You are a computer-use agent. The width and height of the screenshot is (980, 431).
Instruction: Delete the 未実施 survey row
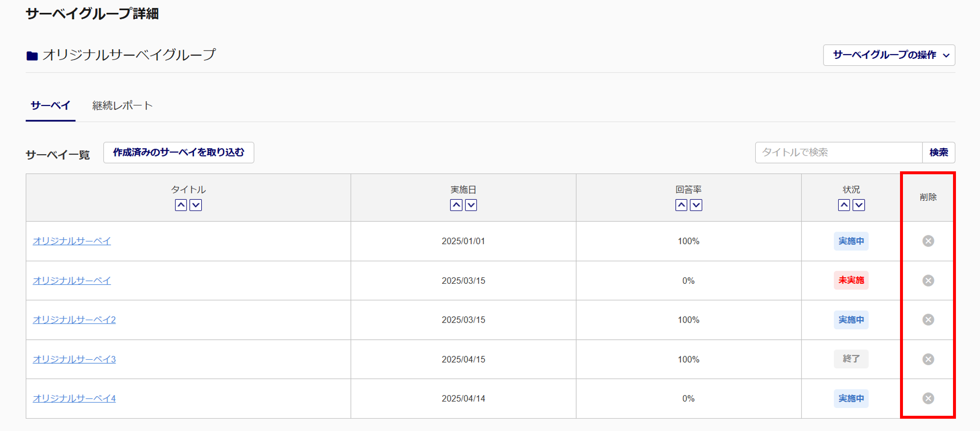click(927, 280)
